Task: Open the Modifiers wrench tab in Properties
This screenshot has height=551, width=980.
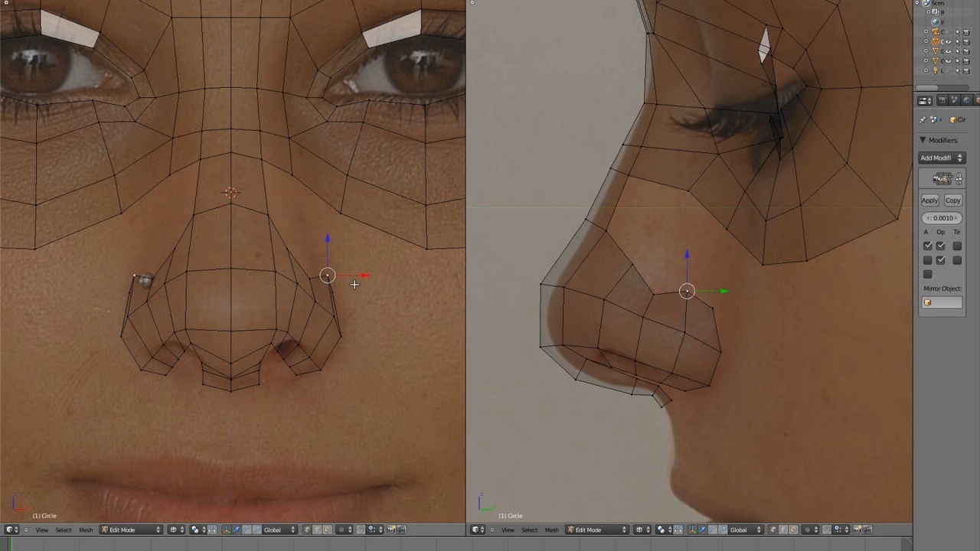Action: pos(977,100)
